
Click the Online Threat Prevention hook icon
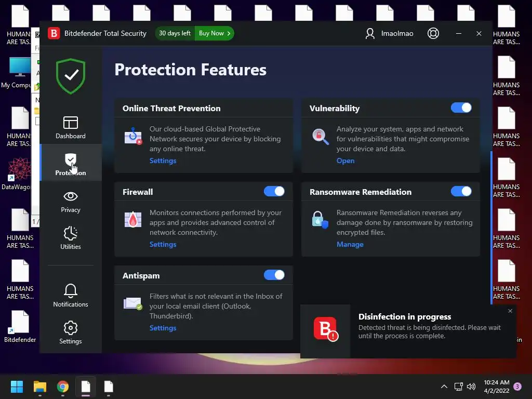point(133,136)
